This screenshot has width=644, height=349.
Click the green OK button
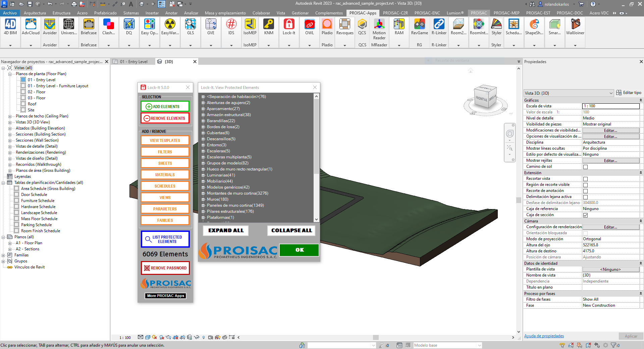pyautogui.click(x=299, y=250)
